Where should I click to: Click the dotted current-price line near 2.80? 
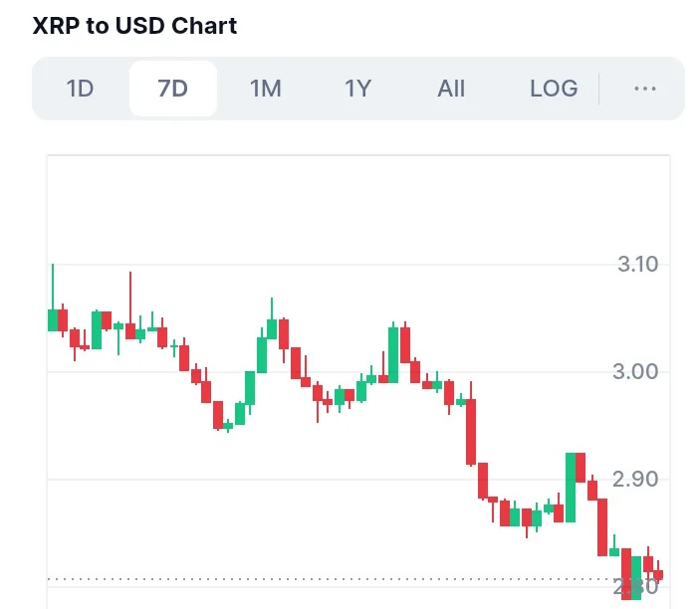tap(299, 578)
